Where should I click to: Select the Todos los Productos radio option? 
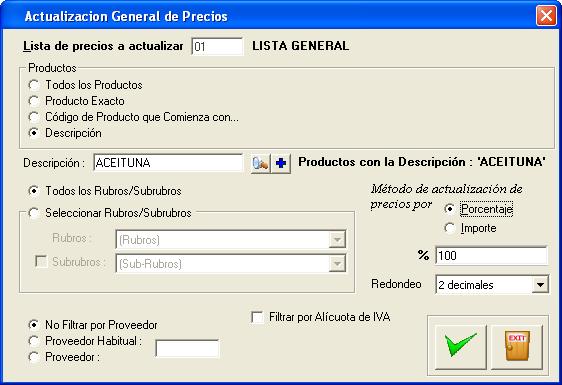tap(34, 85)
